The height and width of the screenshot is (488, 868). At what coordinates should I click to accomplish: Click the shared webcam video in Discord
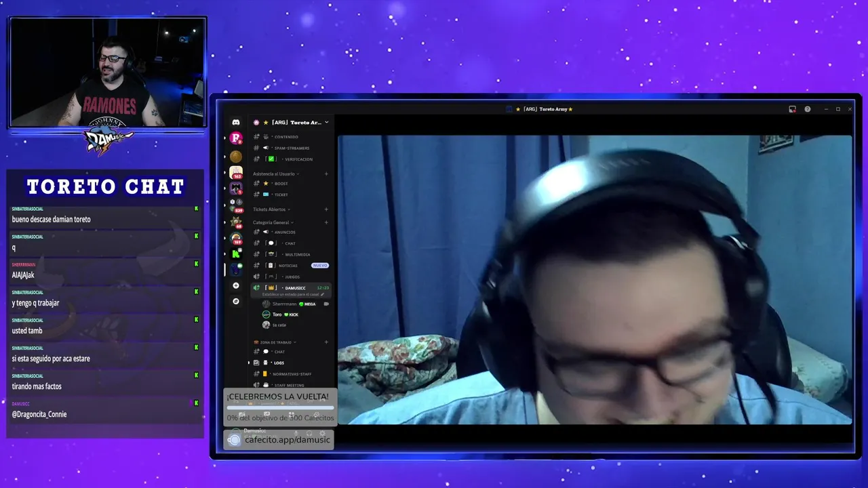[x=595, y=280]
